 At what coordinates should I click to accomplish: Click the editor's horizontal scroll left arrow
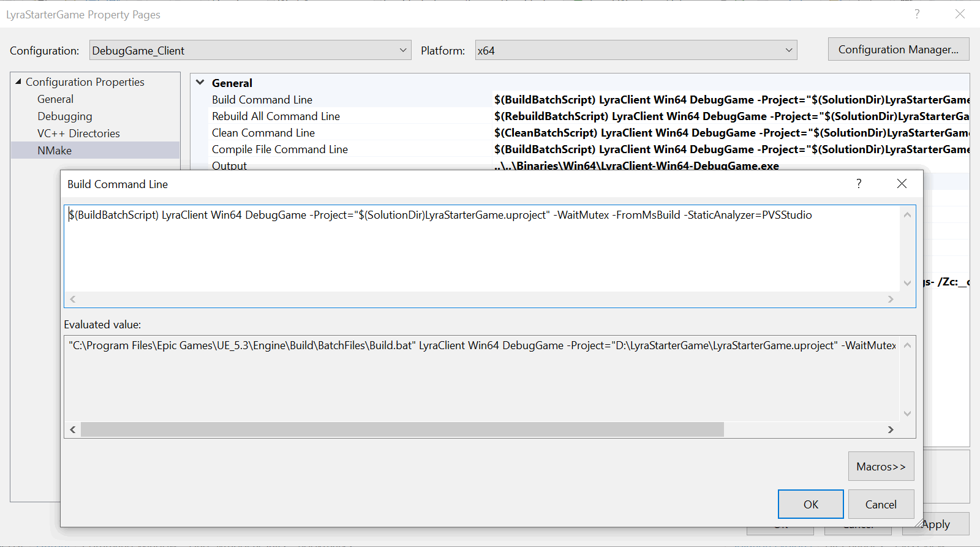pyautogui.click(x=73, y=299)
